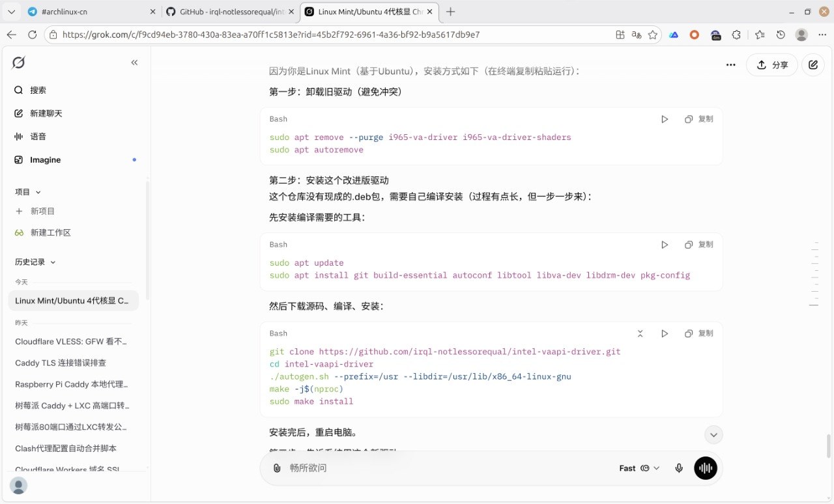
Task: Bookmark this page with the star icon
Action: pyautogui.click(x=653, y=35)
